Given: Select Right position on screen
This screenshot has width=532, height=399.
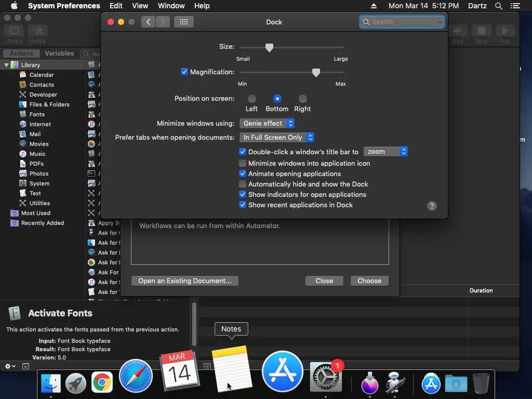Looking at the screenshot, I should click(x=303, y=99).
